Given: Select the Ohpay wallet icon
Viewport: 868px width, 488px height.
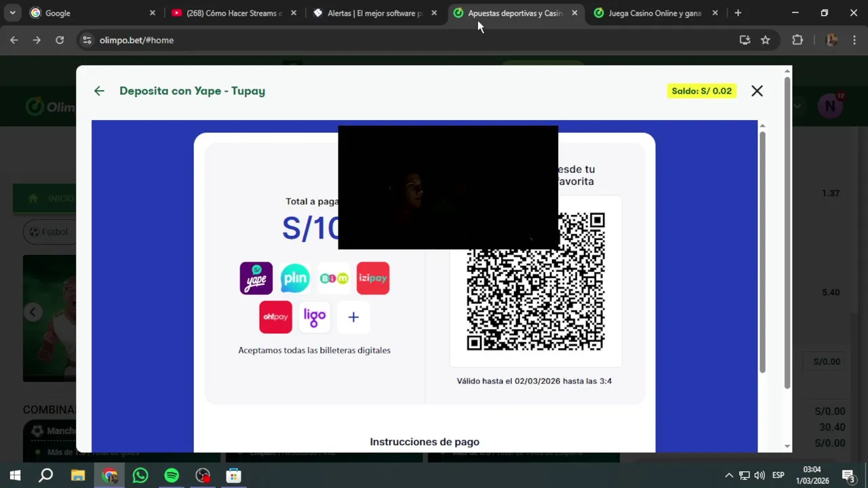Looking at the screenshot, I should tap(275, 317).
